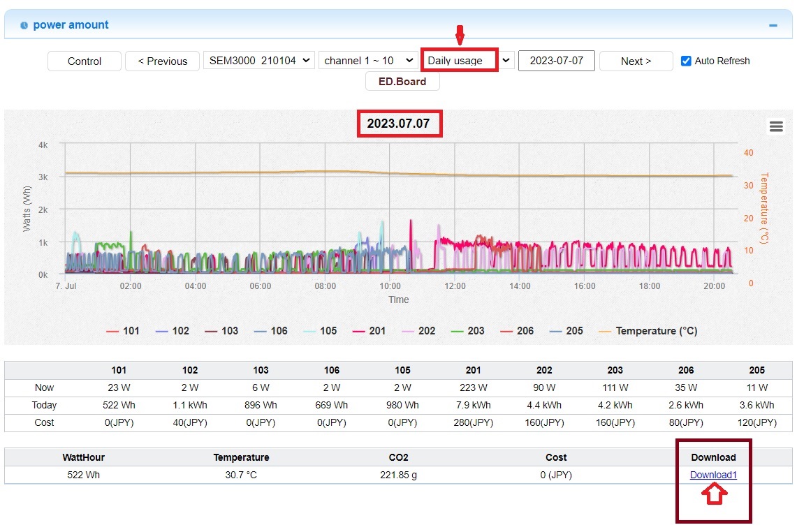The width and height of the screenshot is (797, 532).
Task: Toggle series 103 in the chart legend
Action: [221, 331]
